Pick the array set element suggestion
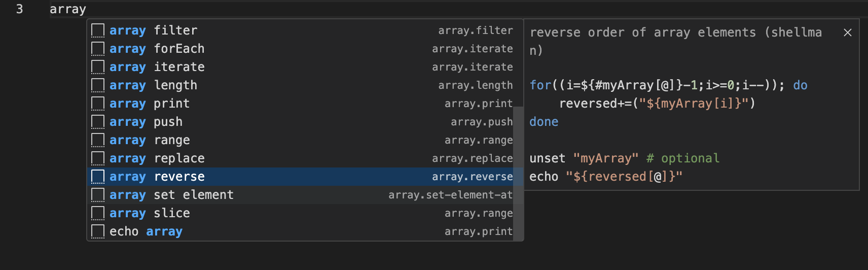 click(x=305, y=195)
